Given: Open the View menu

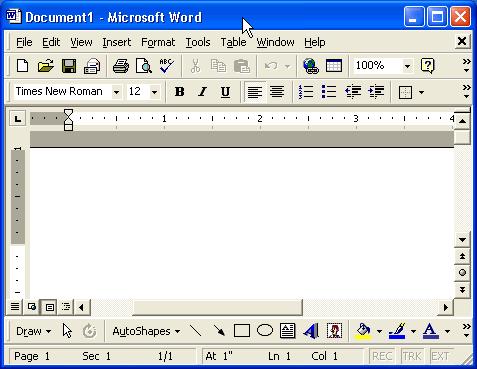Looking at the screenshot, I should [x=81, y=42].
